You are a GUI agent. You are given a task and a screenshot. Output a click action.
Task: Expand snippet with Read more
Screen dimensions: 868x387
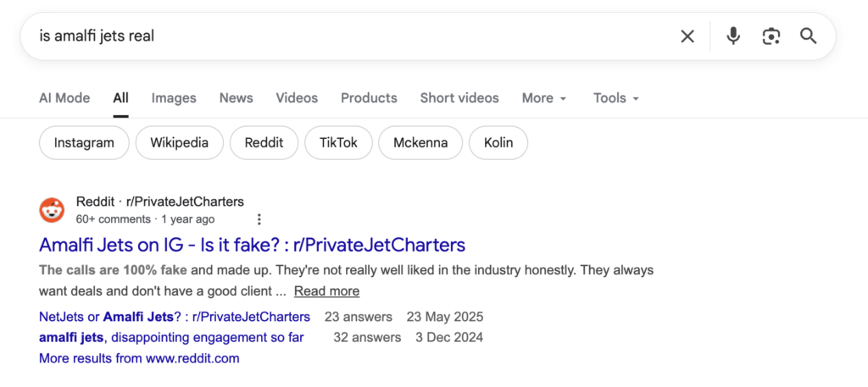click(x=326, y=291)
